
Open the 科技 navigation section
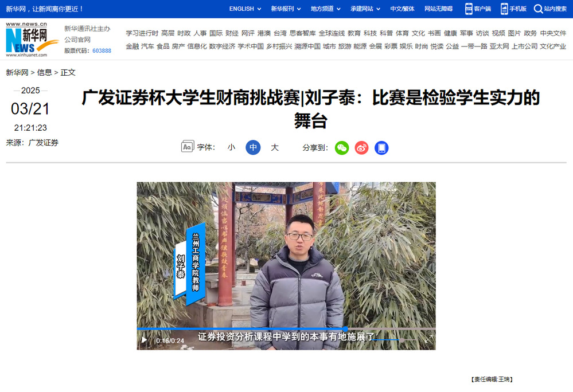370,33
